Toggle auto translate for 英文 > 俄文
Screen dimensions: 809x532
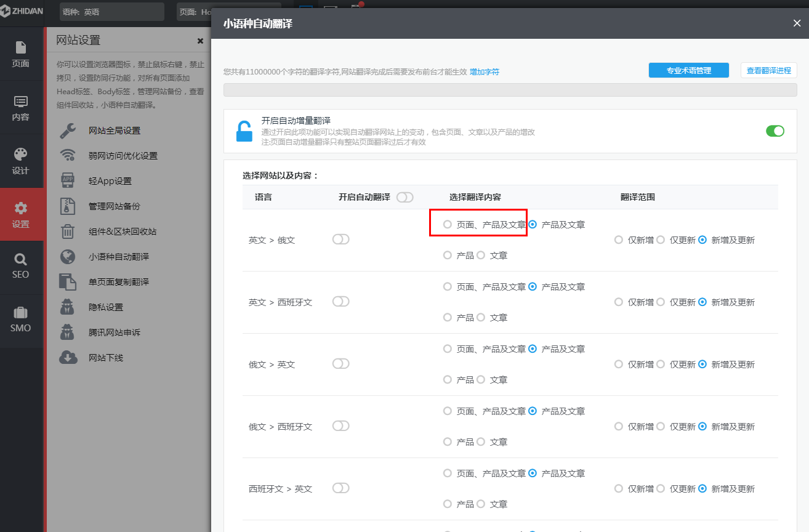[x=340, y=240]
